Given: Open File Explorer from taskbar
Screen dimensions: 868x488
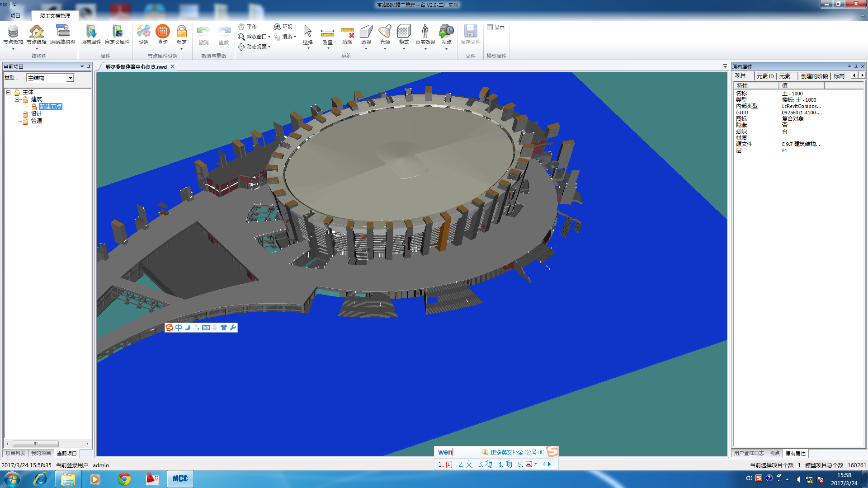Looking at the screenshot, I should pos(68,479).
